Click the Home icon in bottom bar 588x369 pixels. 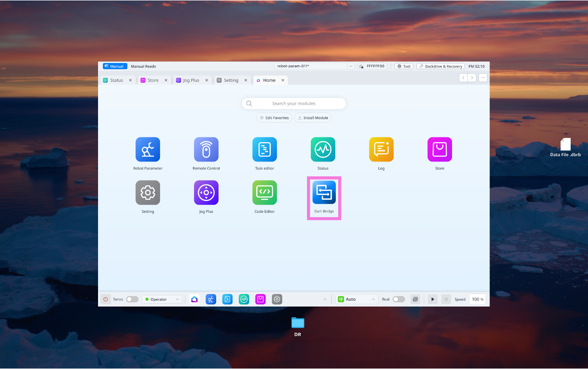194,299
